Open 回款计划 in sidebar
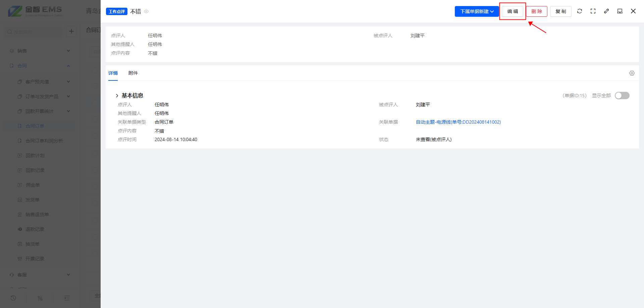The height and width of the screenshot is (308, 644). click(40, 156)
